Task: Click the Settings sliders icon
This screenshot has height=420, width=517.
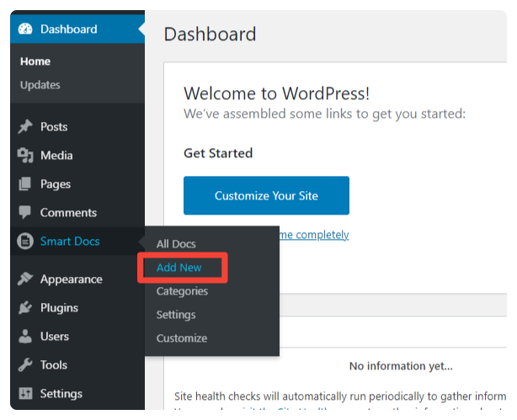Action: click(x=25, y=393)
